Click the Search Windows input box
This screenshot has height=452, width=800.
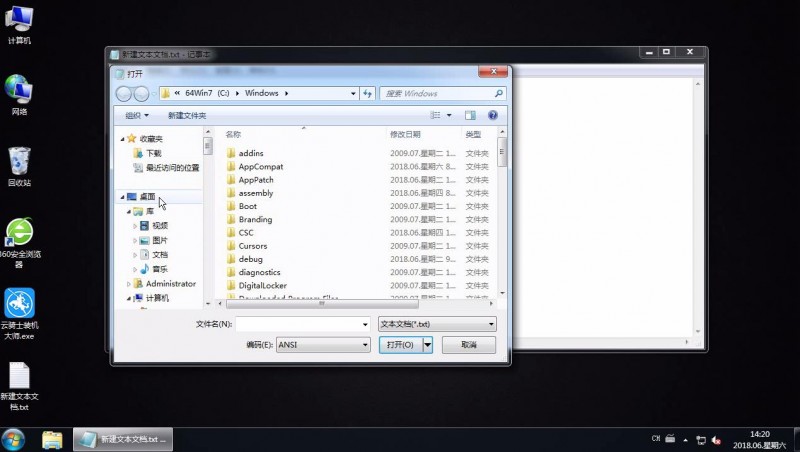click(x=442, y=93)
